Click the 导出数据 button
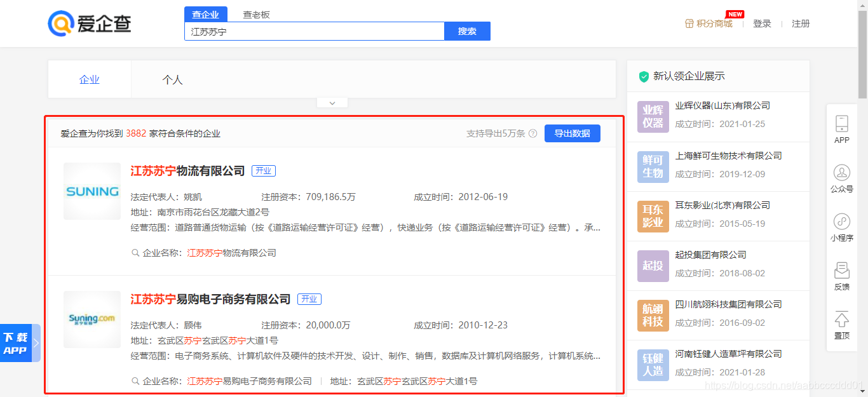The image size is (868, 397). point(573,133)
